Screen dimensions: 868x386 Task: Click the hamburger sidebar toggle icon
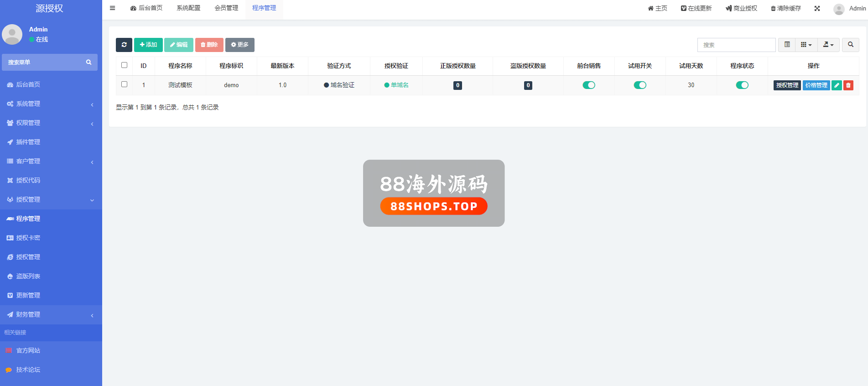click(113, 8)
